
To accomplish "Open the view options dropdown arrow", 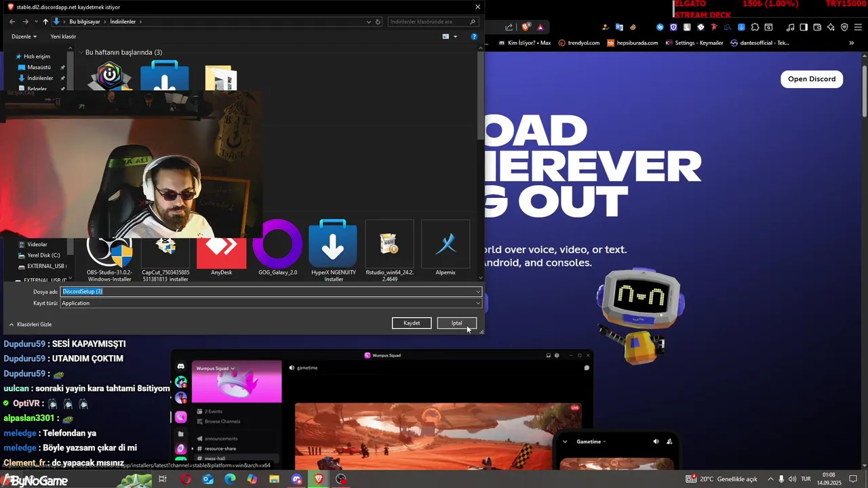I will pyautogui.click(x=456, y=37).
